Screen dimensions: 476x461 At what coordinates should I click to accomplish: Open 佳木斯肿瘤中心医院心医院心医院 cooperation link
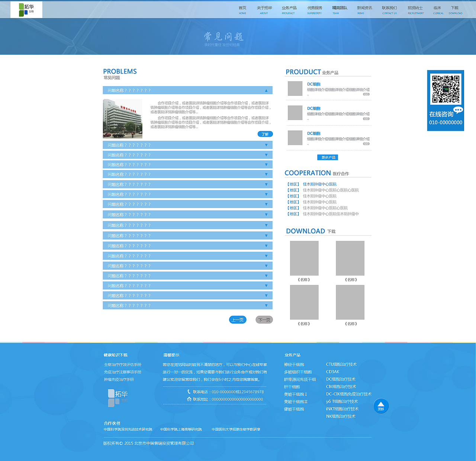click(331, 190)
